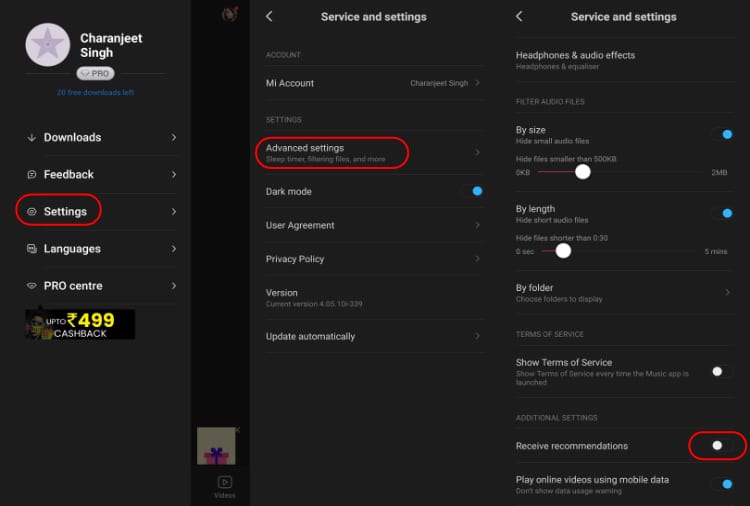Click the Languages icon in sidebar
Viewport: 750px width, 506px height.
(x=32, y=249)
